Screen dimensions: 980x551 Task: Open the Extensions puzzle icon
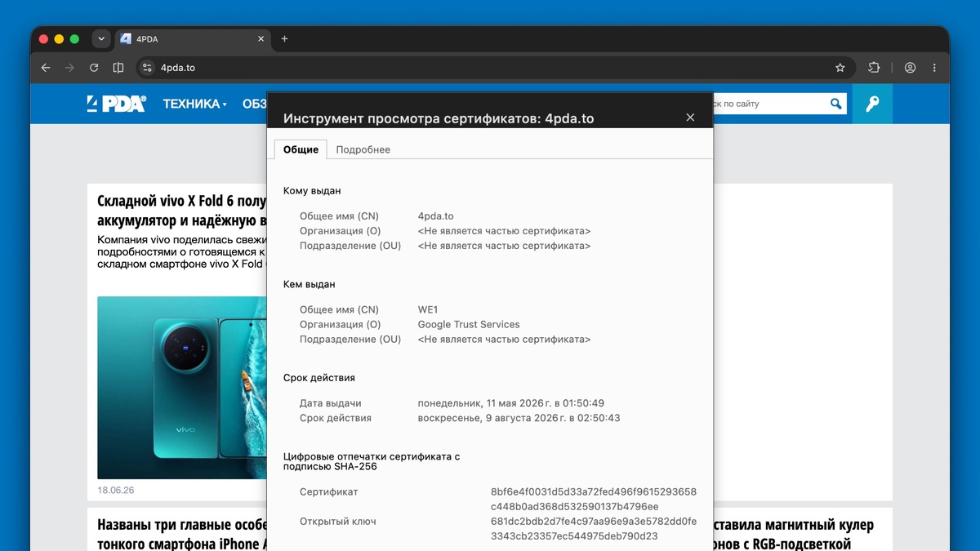[x=874, y=68]
